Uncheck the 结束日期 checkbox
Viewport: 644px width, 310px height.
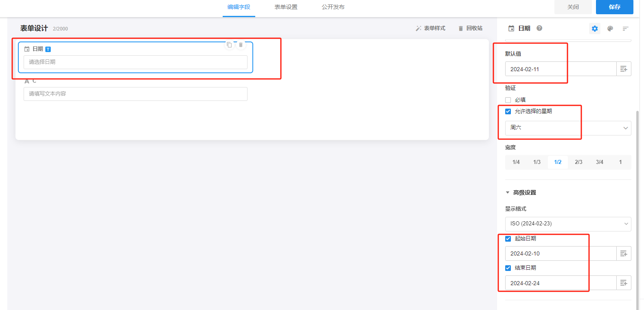click(x=508, y=268)
